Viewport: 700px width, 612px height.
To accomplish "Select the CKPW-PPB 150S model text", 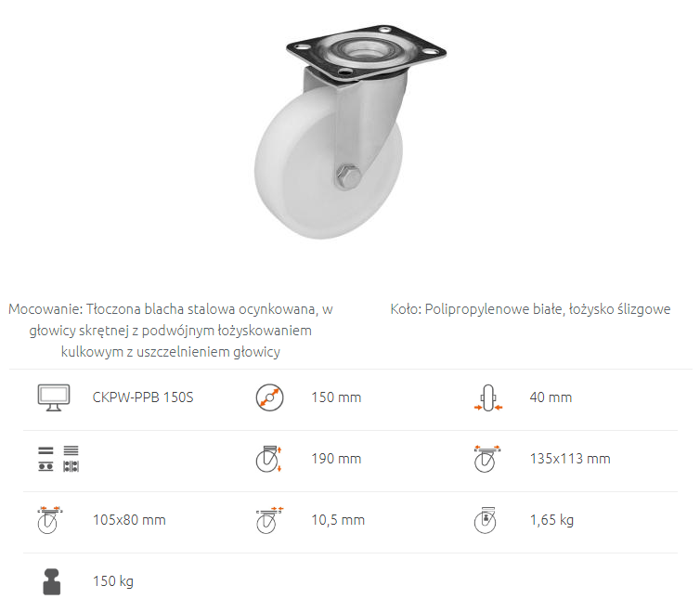I will [143, 397].
